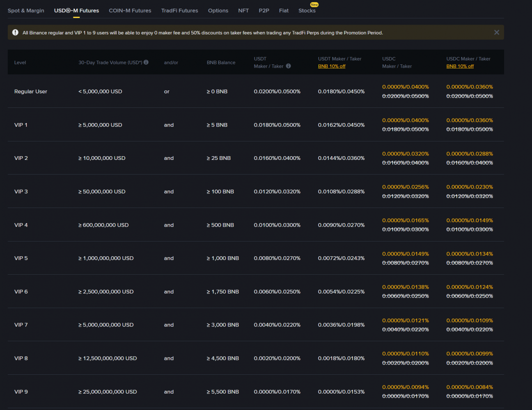Select the VIP 6 level cell
The image size is (532, 410).
point(21,292)
